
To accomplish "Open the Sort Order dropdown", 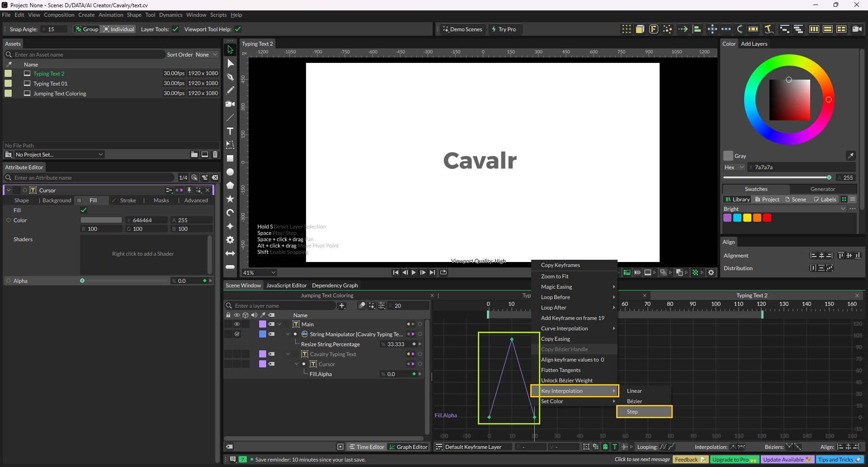I will 206,55.
